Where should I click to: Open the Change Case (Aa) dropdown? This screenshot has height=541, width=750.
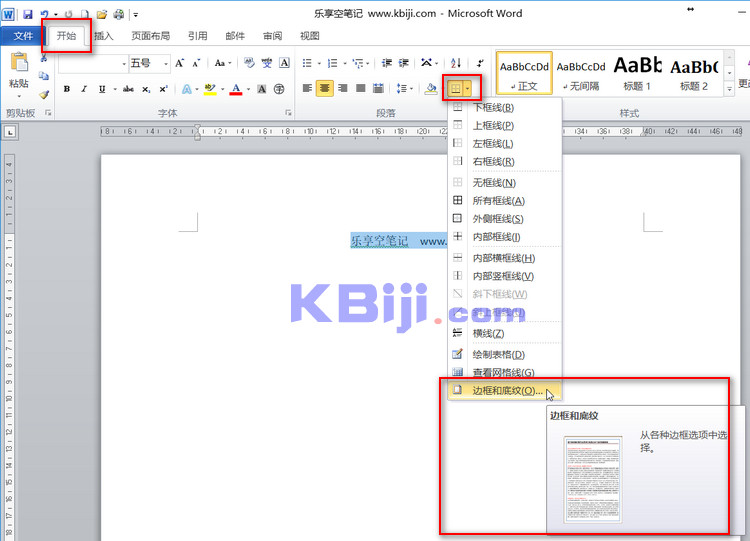[x=223, y=63]
